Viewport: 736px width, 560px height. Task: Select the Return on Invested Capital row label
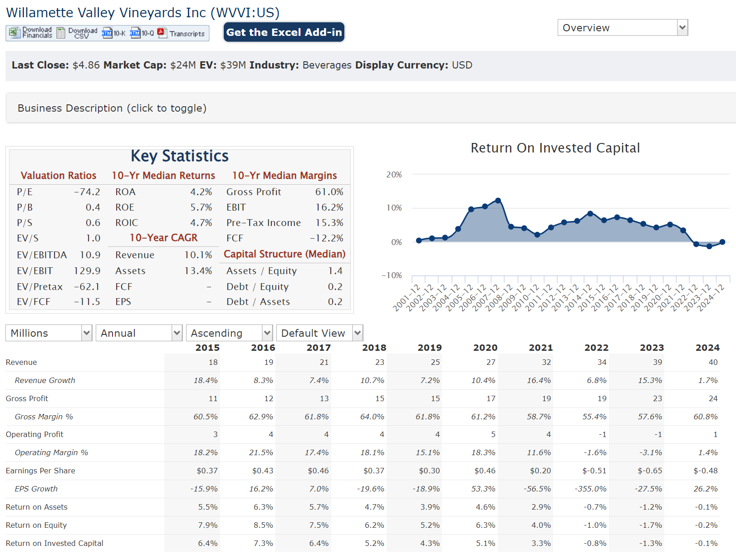(54, 543)
